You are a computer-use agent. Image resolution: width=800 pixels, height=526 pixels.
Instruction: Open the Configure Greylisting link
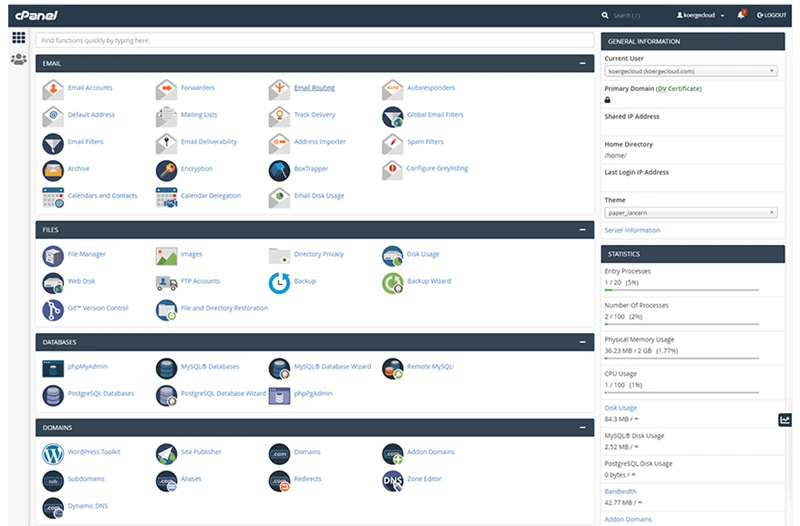click(437, 168)
